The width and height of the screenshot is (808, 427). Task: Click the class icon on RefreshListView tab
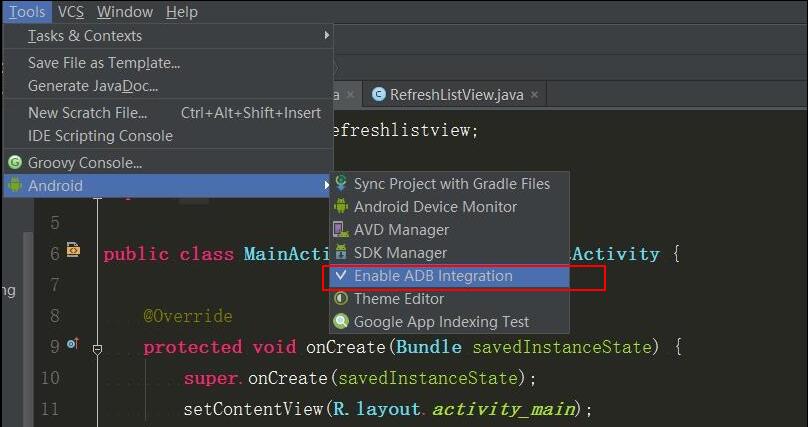coord(379,94)
